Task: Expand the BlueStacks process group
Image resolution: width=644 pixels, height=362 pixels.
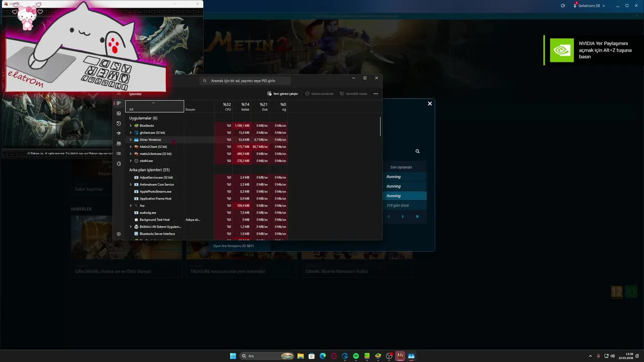Action: tap(130, 125)
